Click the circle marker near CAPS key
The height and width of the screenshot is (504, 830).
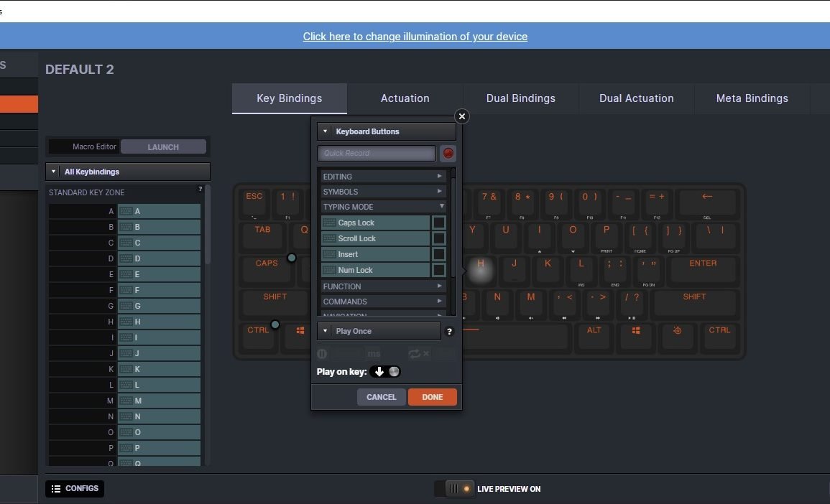tap(291, 258)
